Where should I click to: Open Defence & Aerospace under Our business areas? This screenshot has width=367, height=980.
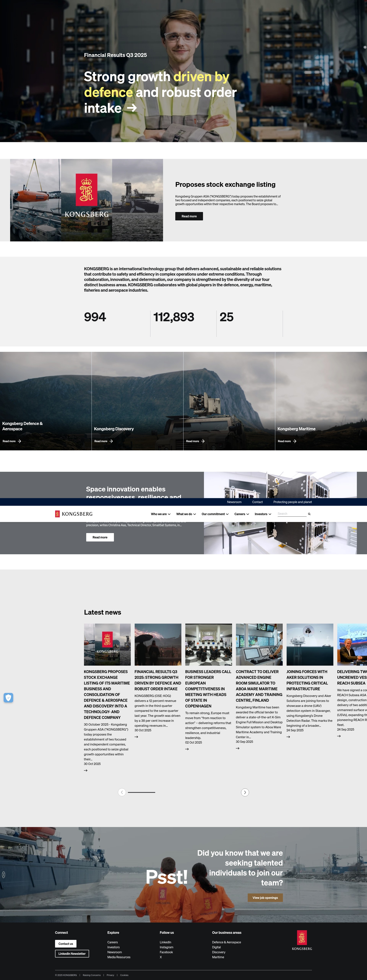227,942
